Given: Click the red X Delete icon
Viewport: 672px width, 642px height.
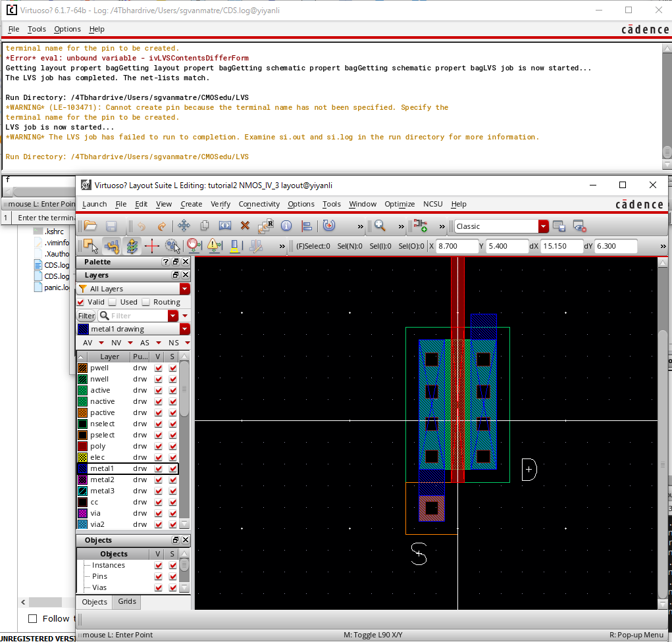Looking at the screenshot, I should pos(245,226).
